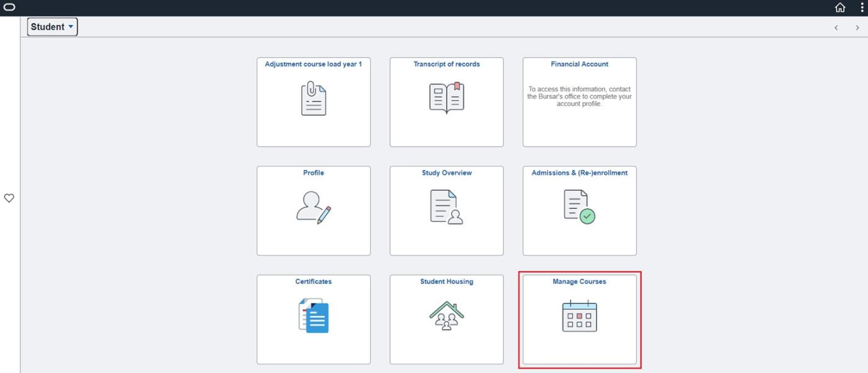The height and width of the screenshot is (373, 868).
Task: Click the Student Housing house icon
Action: (x=446, y=316)
